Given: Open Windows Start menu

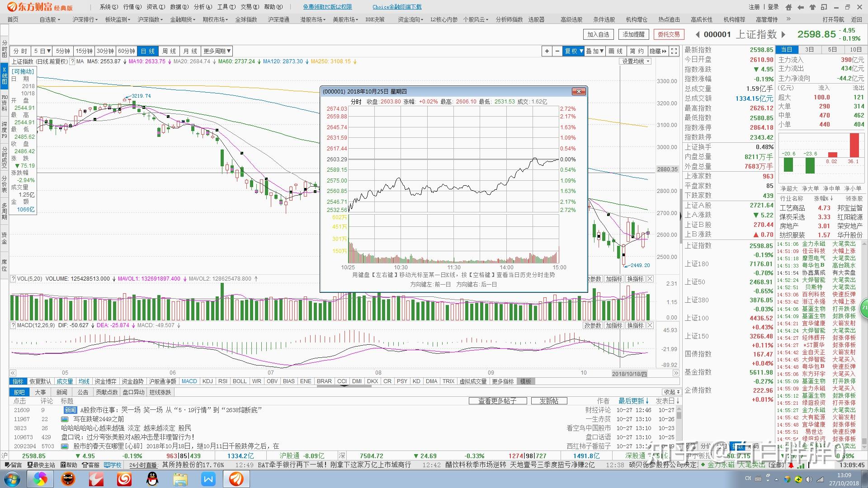Looking at the screenshot, I should click(12, 479).
